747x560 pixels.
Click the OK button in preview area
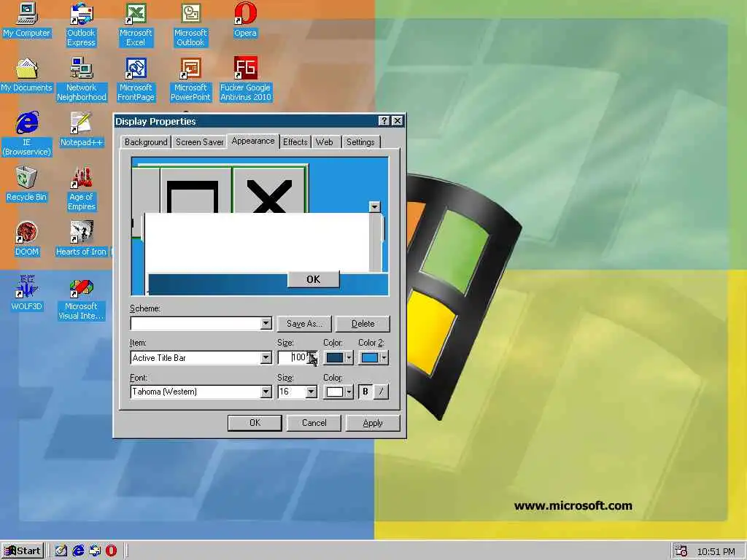pos(314,279)
